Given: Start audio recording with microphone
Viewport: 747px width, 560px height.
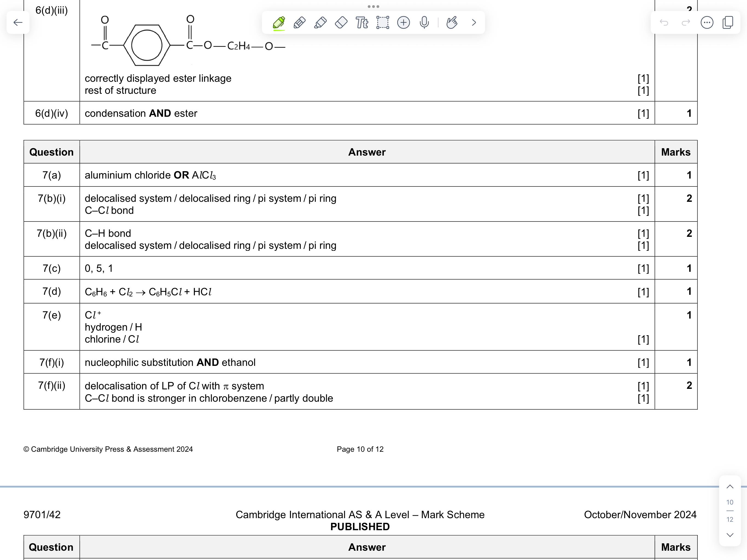Looking at the screenshot, I should point(424,23).
